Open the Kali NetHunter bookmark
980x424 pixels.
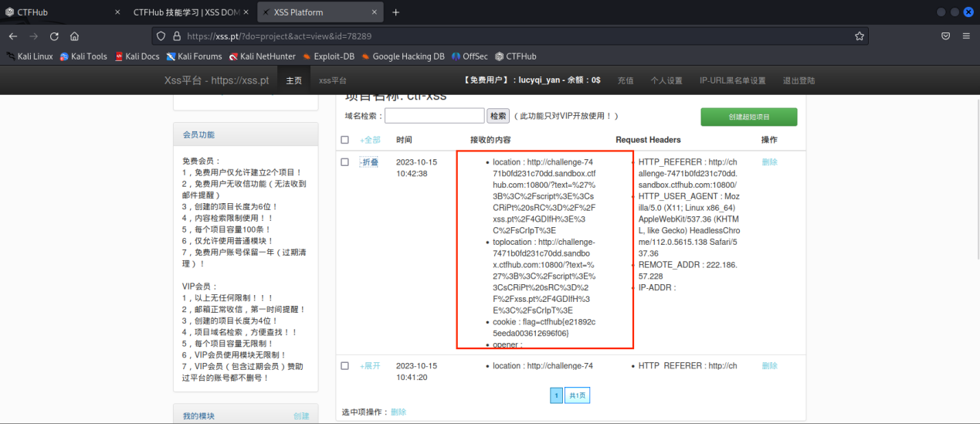point(263,56)
